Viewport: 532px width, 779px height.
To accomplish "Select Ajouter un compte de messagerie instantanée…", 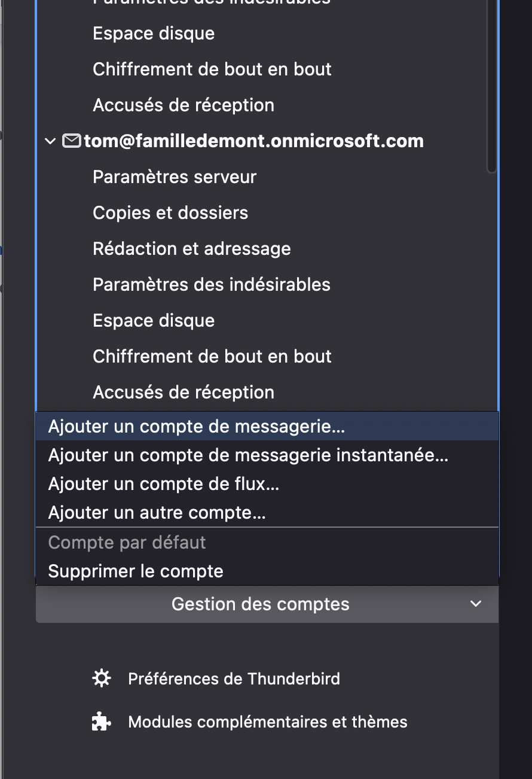I will point(248,455).
